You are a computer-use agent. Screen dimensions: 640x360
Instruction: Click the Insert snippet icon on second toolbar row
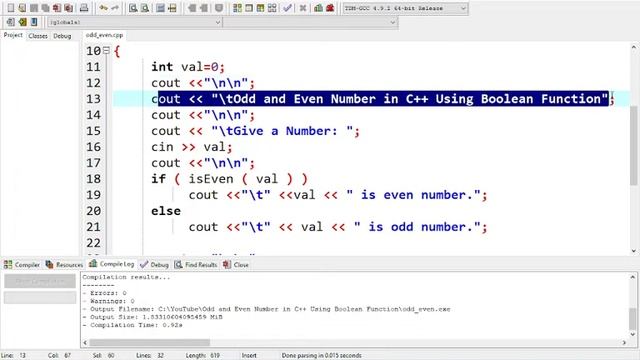click(11, 22)
